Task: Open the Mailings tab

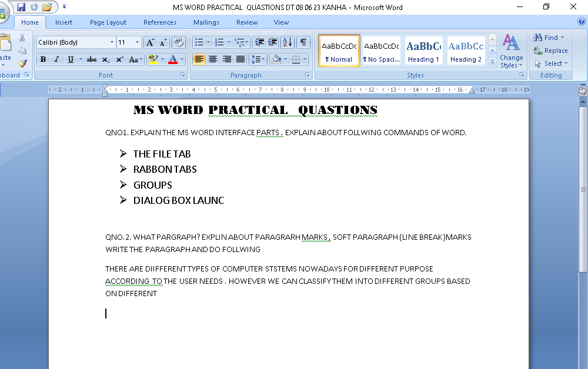Action: coord(206,22)
